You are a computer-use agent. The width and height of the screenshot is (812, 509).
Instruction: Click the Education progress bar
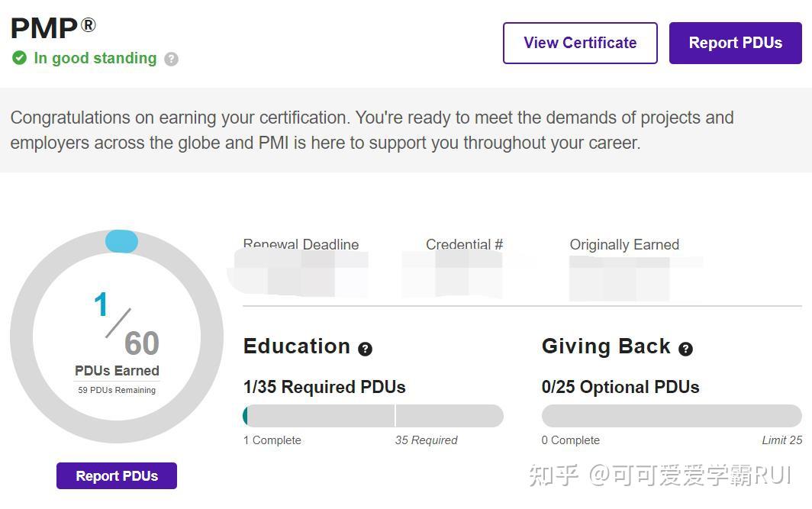372,415
